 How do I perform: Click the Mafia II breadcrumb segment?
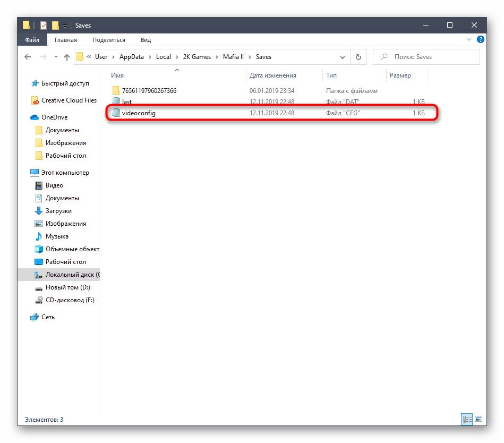(230, 57)
